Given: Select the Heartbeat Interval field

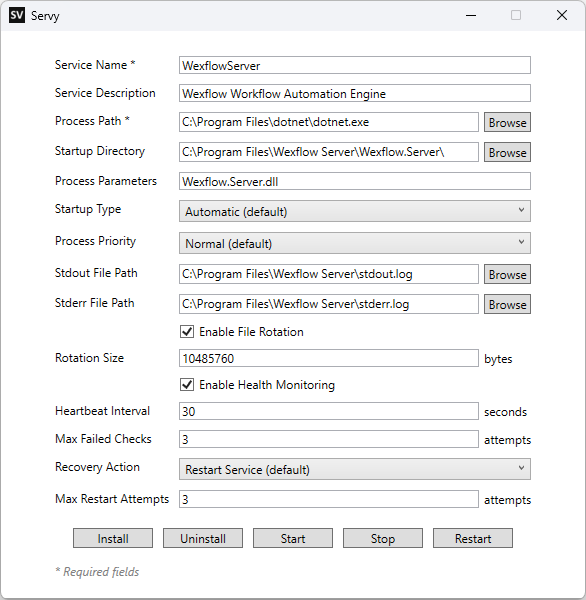Looking at the screenshot, I should pyautogui.click(x=328, y=411).
